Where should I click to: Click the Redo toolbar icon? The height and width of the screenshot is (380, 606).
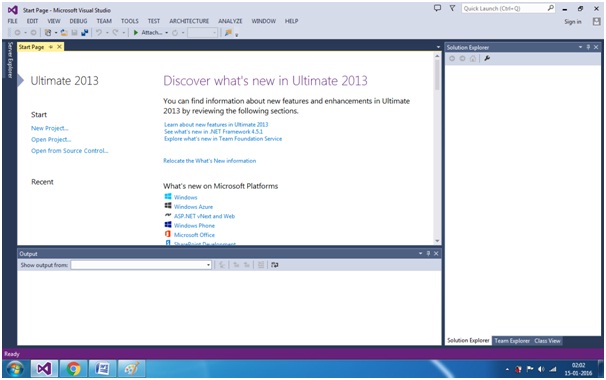[x=115, y=33]
